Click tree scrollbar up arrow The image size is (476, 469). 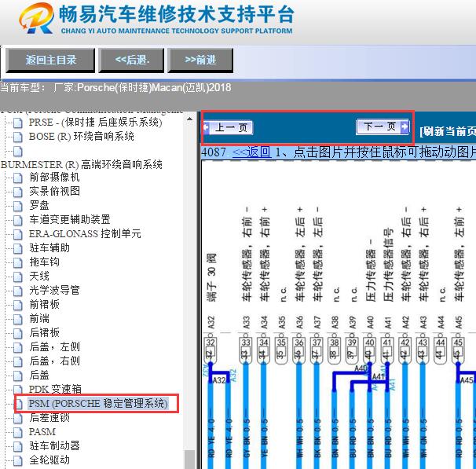(190, 119)
